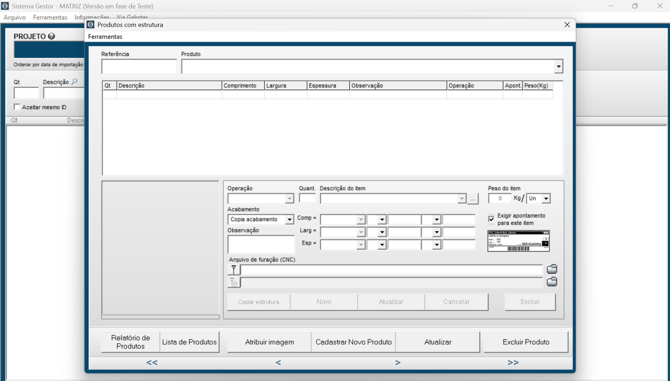Expand the Acabamento dropdown showing Copia acabamento
The width and height of the screenshot is (670, 381).
289,220
